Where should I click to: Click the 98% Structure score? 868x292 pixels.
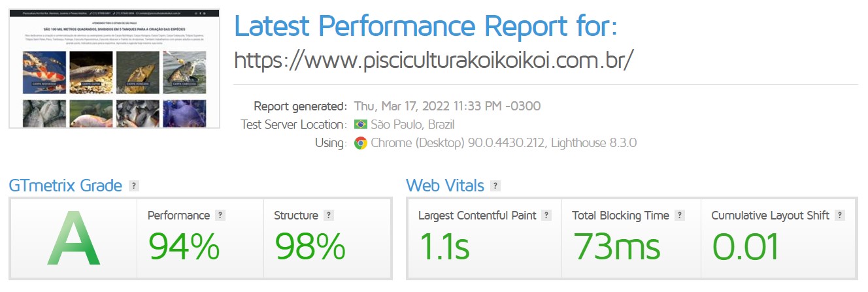pos(310,247)
